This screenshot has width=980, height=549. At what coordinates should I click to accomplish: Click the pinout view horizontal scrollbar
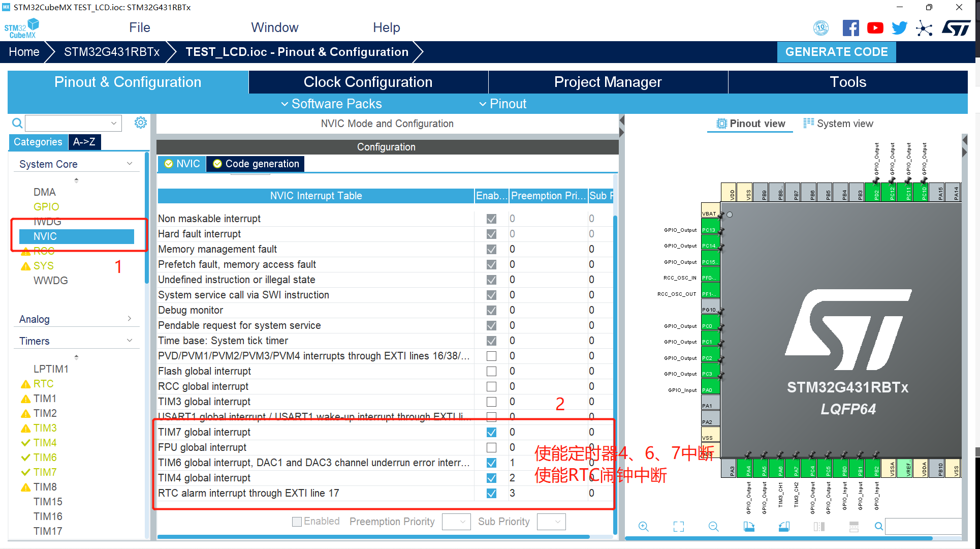click(x=778, y=538)
